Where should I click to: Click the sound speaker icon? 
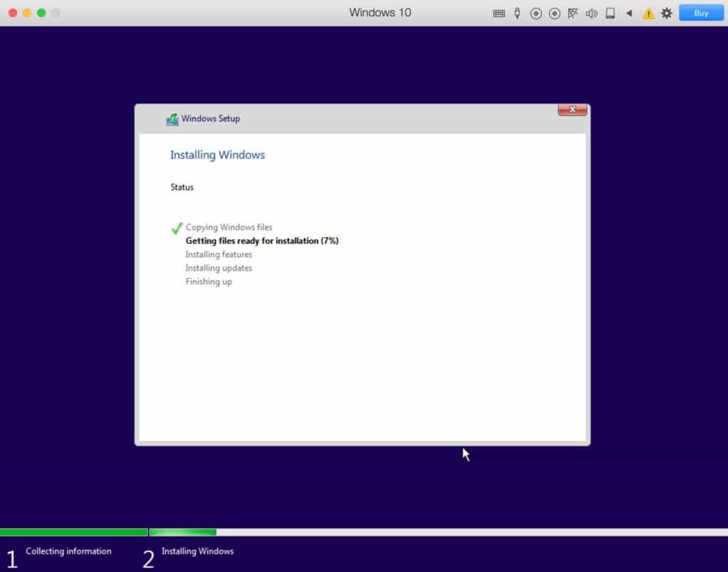(x=591, y=14)
